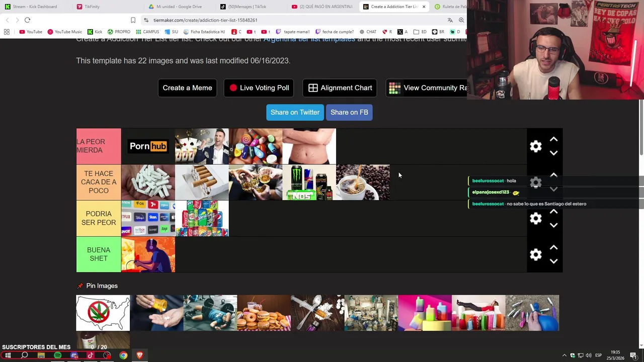This screenshot has width=644, height=362.
Task: Open the CAMPUS bookmark
Action: pyautogui.click(x=147, y=32)
